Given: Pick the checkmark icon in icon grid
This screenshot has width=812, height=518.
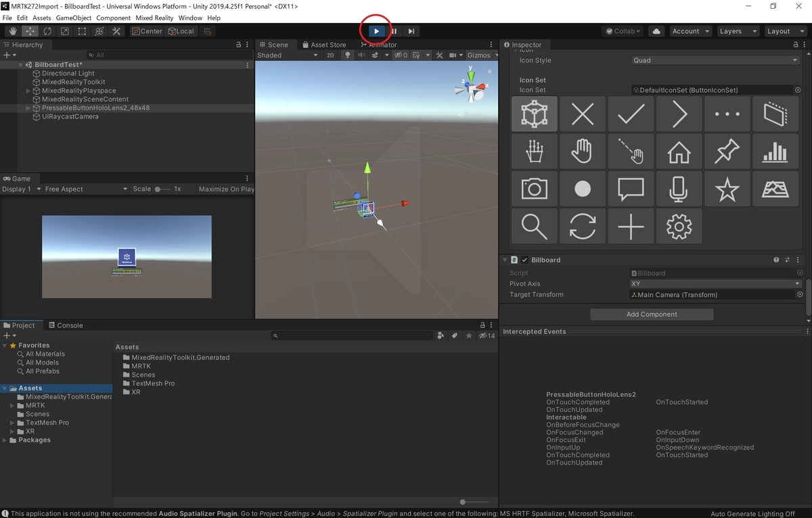Looking at the screenshot, I should click(631, 114).
